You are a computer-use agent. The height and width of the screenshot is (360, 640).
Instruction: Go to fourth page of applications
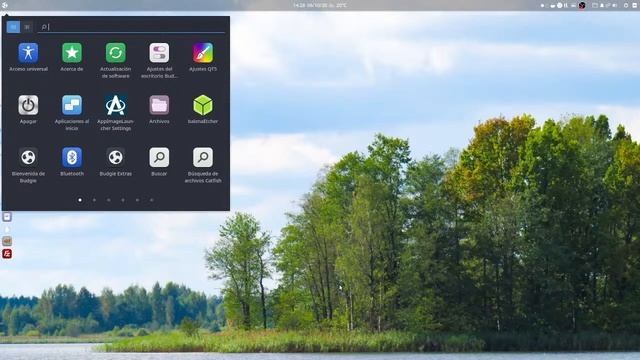[123, 200]
